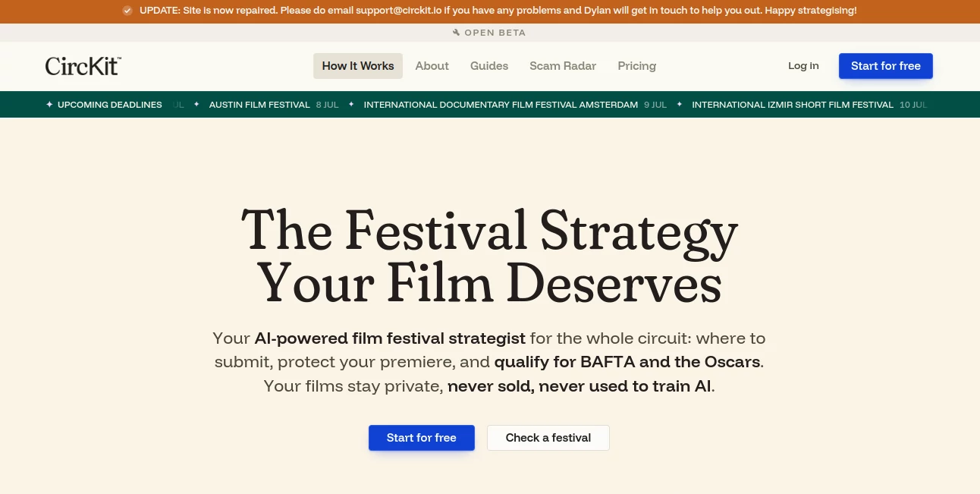
Task: Open the How It Works menu item
Action: coord(358,66)
